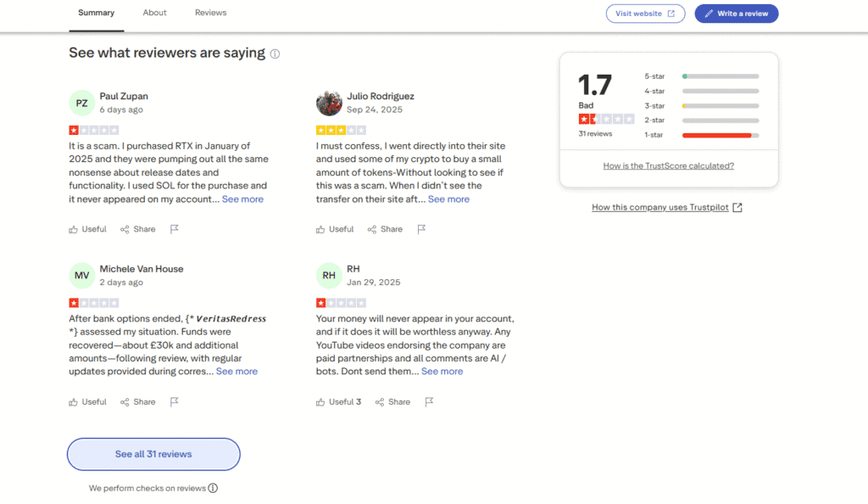Select the 2-star rating row

pos(701,120)
